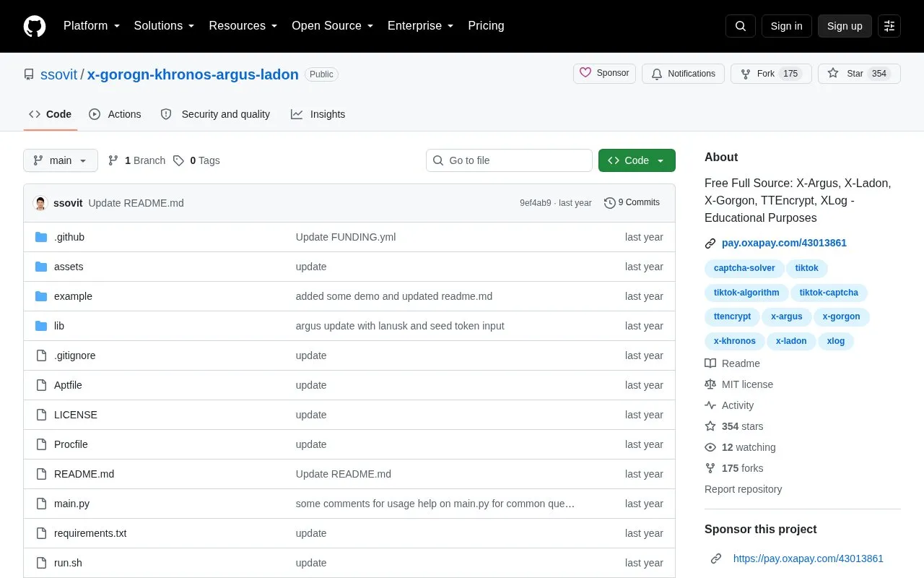The image size is (924, 578).
Task: Switch to the Insights tab
Action: (x=318, y=114)
